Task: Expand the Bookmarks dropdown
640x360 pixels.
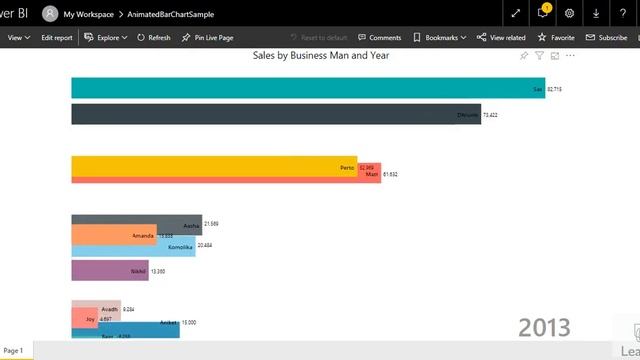Action: coord(440,38)
